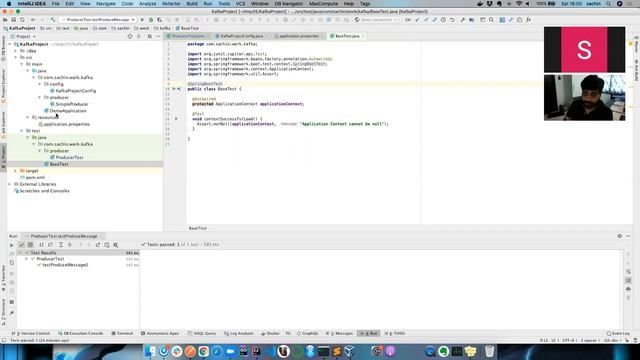Open test runner settings gear icon
Screen dimensions: 640x360
click(x=116, y=244)
